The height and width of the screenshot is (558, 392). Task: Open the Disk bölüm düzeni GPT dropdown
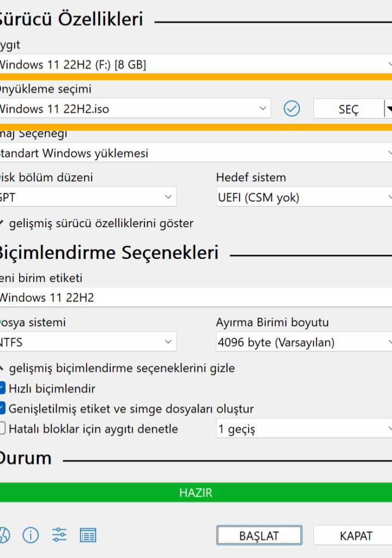point(87,197)
